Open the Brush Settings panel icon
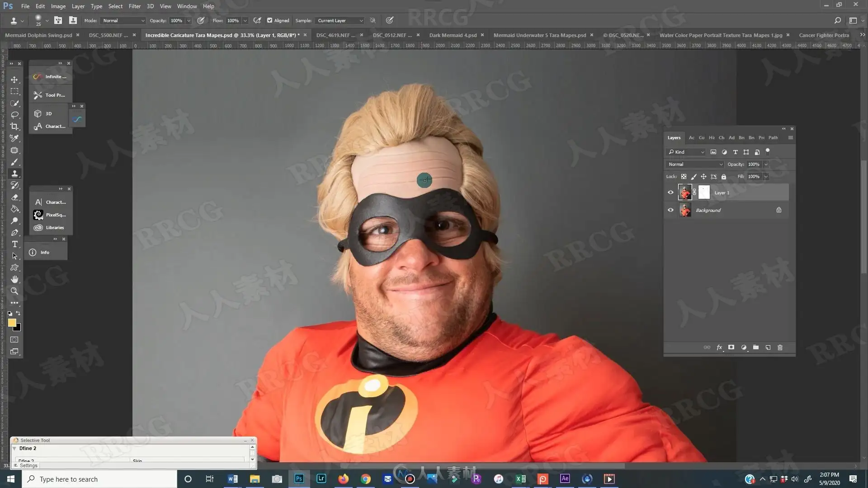868x488 pixels. point(58,20)
